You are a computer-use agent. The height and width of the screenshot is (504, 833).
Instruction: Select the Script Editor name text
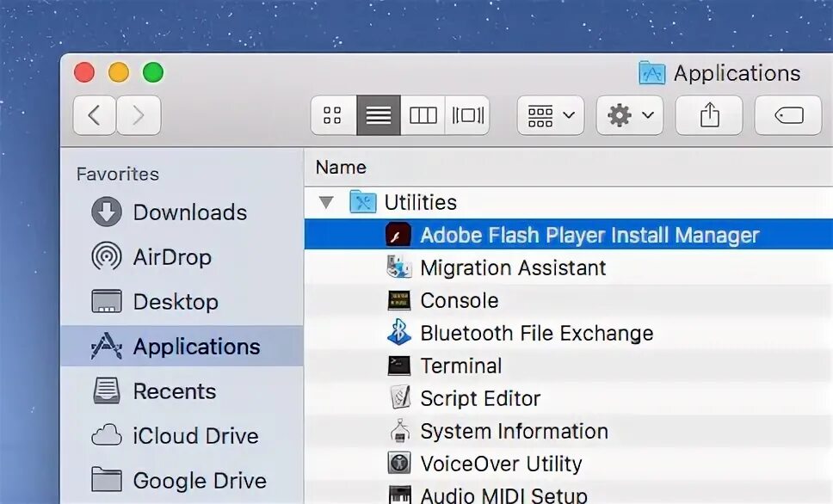point(480,398)
